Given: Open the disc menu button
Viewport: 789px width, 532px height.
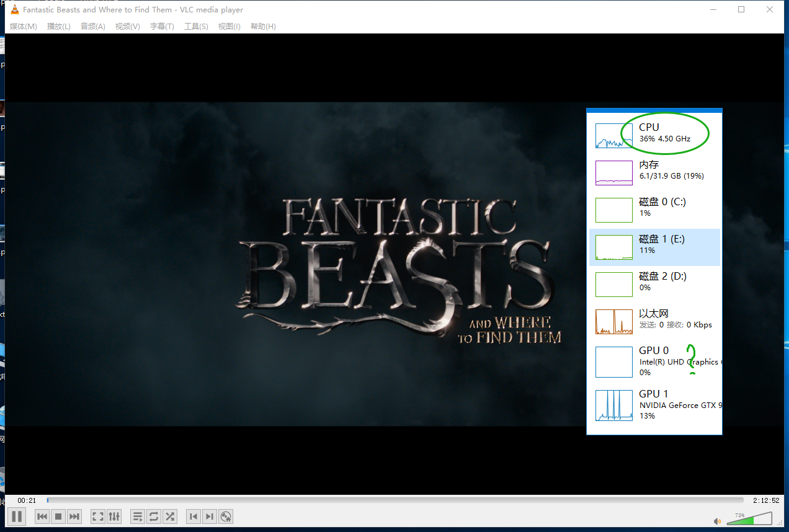Looking at the screenshot, I should [x=226, y=516].
